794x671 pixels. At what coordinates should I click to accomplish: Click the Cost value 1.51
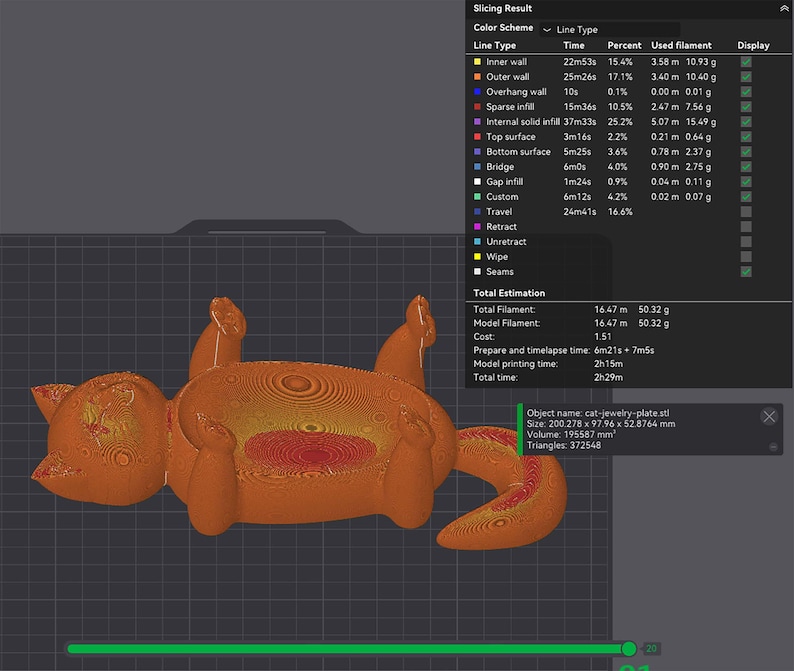tap(603, 337)
